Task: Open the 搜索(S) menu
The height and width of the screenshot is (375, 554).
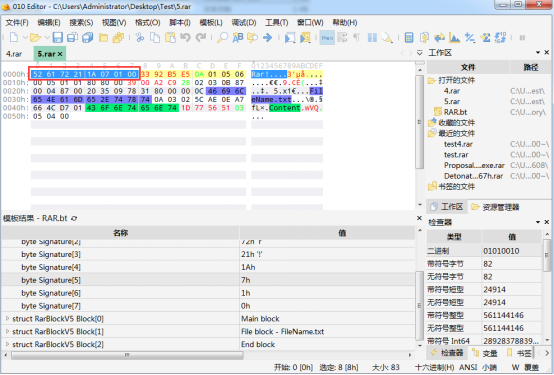Action: coord(81,23)
